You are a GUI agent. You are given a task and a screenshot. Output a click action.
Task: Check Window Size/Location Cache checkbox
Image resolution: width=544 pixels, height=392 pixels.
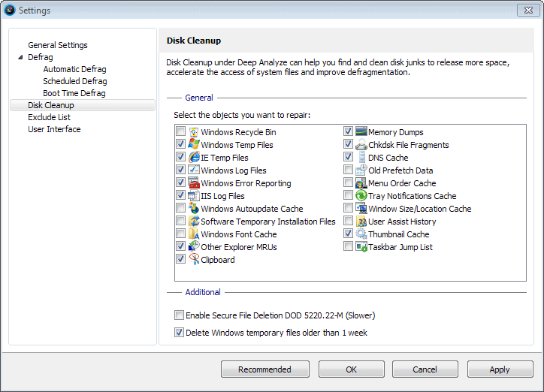pyautogui.click(x=348, y=208)
